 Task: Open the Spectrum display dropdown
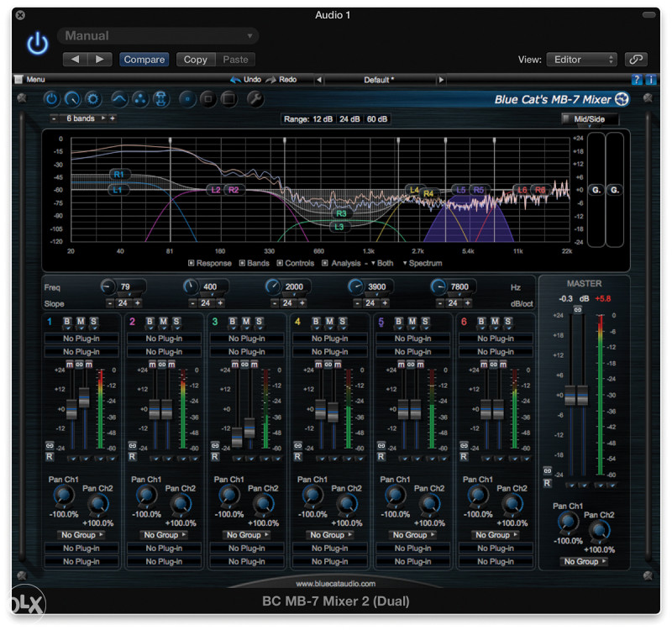423,263
